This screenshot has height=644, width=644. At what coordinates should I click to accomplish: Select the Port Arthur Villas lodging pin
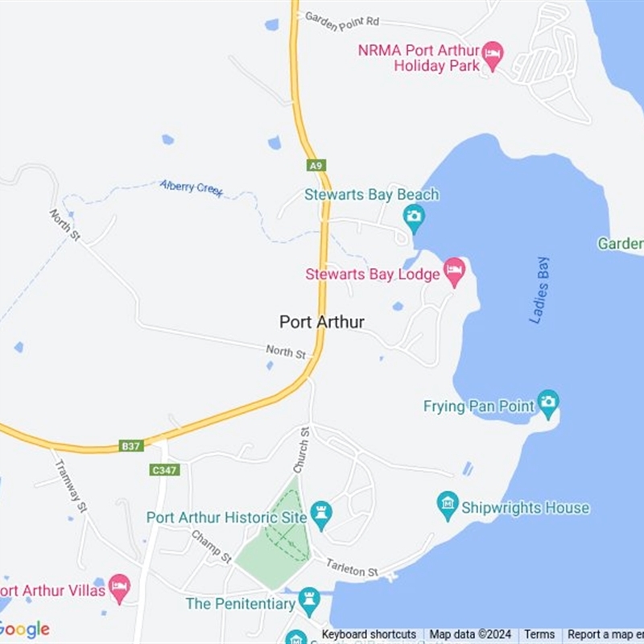tap(119, 588)
